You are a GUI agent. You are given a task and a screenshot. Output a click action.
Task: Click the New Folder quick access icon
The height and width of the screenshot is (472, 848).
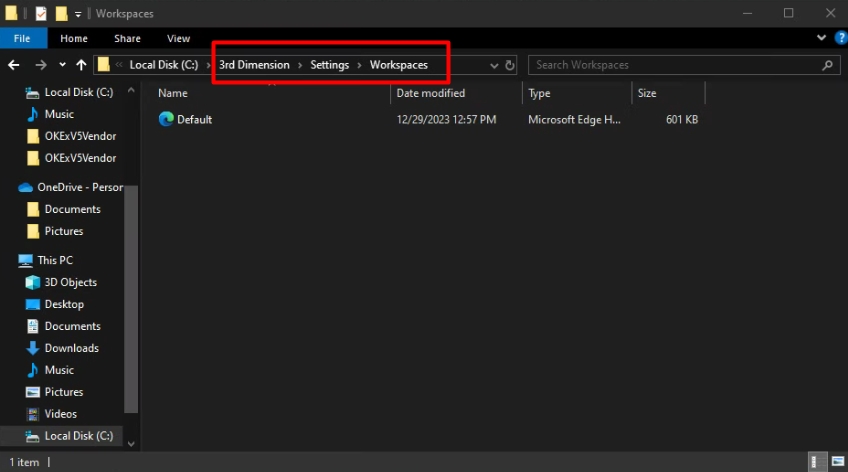pyautogui.click(x=61, y=14)
